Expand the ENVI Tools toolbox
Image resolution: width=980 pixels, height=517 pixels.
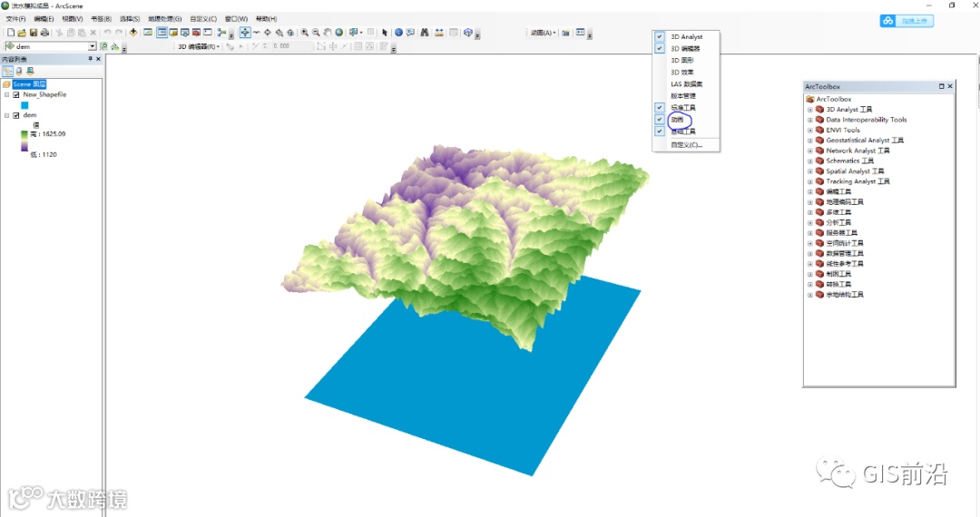pyautogui.click(x=810, y=130)
